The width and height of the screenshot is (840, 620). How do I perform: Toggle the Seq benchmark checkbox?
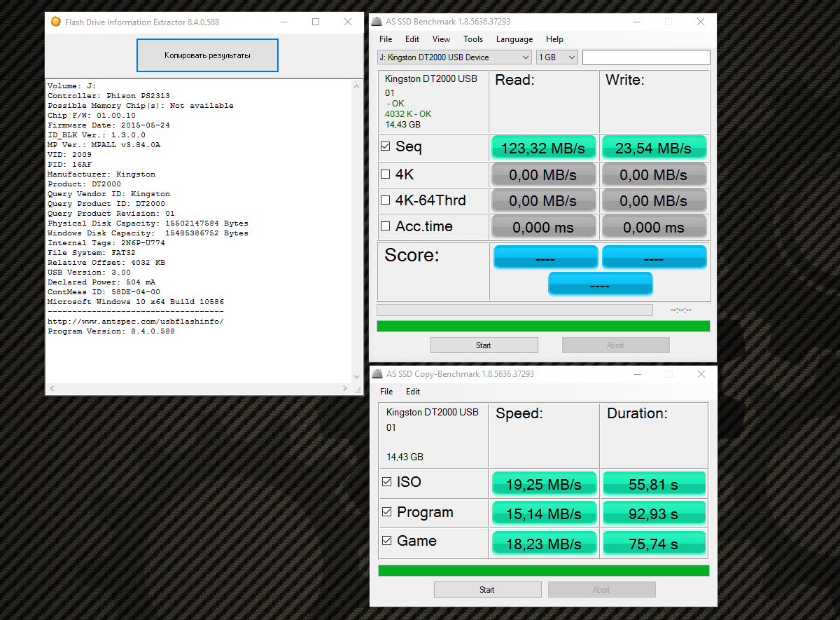(x=385, y=147)
